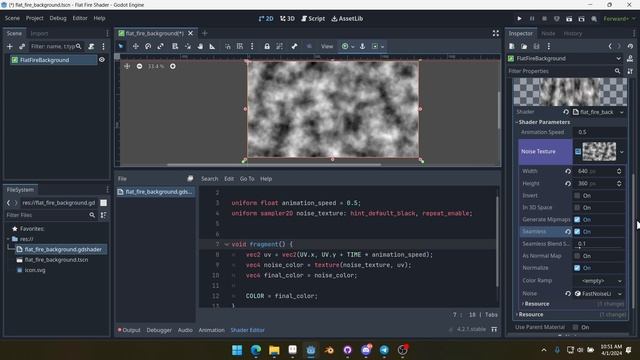The width and height of the screenshot is (640, 360).
Task: Toggle distraction free mode expand icon
Action: pos(496,33)
